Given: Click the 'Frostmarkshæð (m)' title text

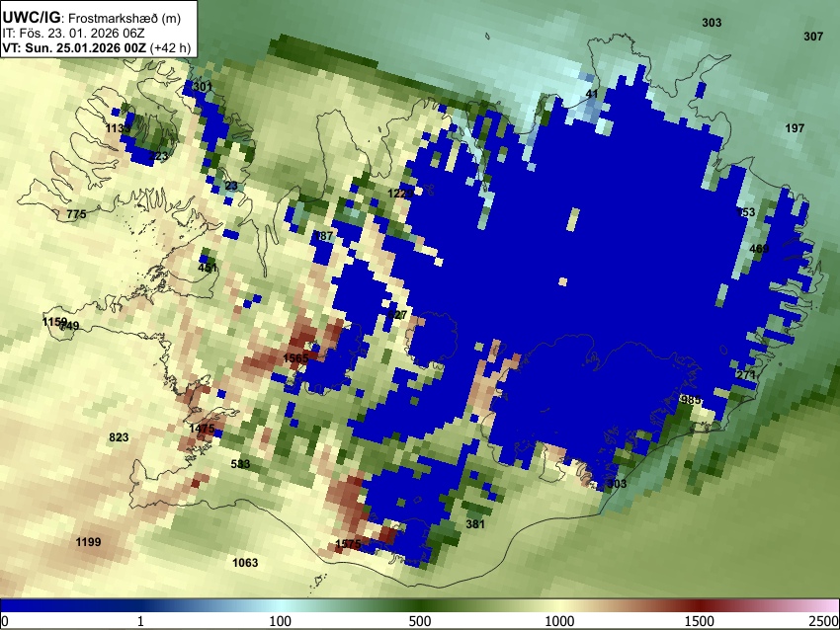Looking at the screenshot, I should tap(125, 18).
